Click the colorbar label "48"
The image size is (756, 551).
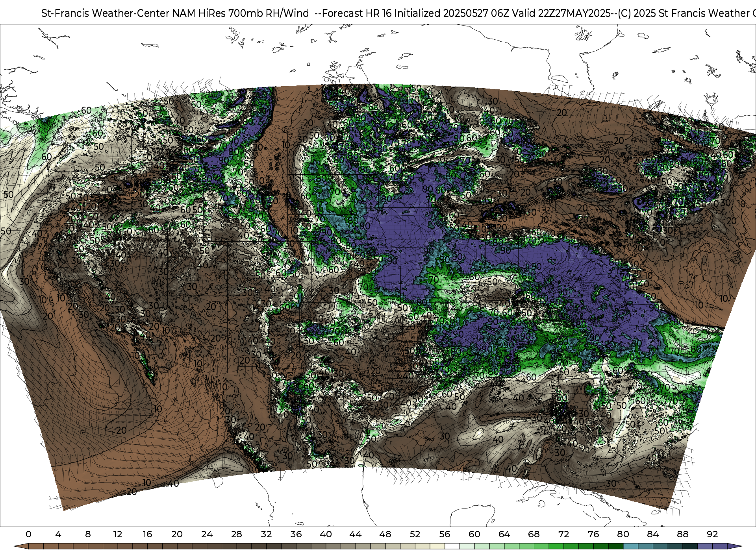[x=385, y=534]
